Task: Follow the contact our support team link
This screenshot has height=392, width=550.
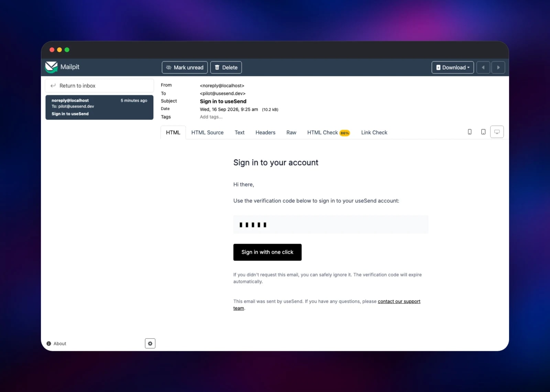Action: pos(399,301)
